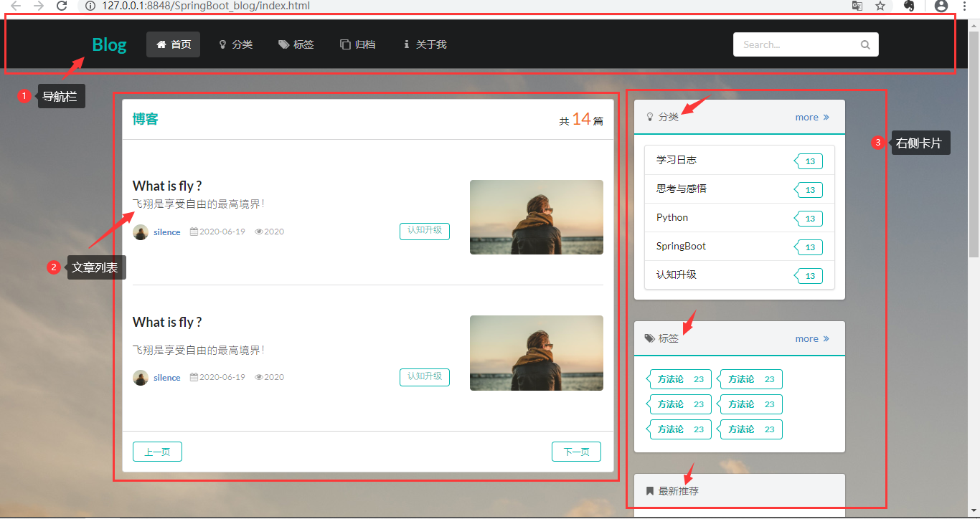Click the second article's thumbnail image

coord(537,353)
